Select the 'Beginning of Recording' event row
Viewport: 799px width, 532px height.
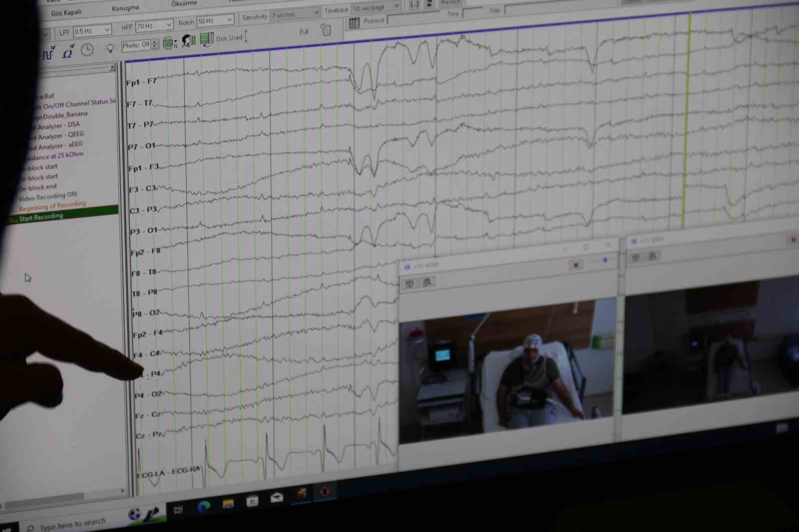tap(52, 206)
